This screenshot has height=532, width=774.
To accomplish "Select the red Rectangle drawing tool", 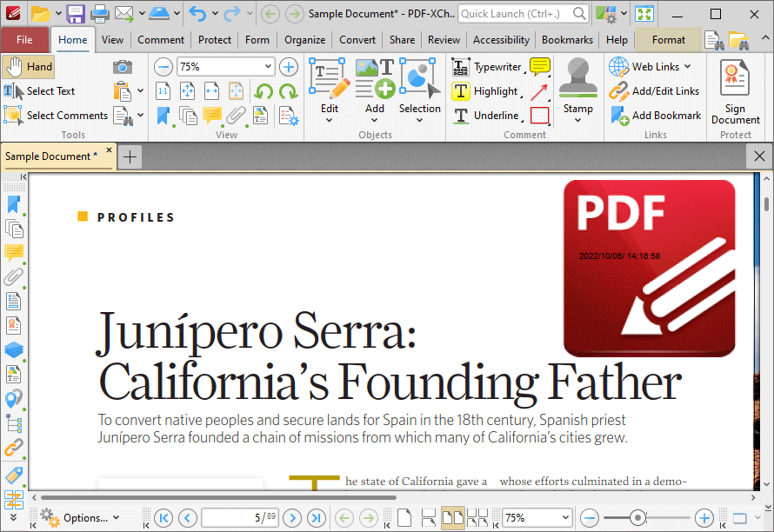I will (x=539, y=116).
